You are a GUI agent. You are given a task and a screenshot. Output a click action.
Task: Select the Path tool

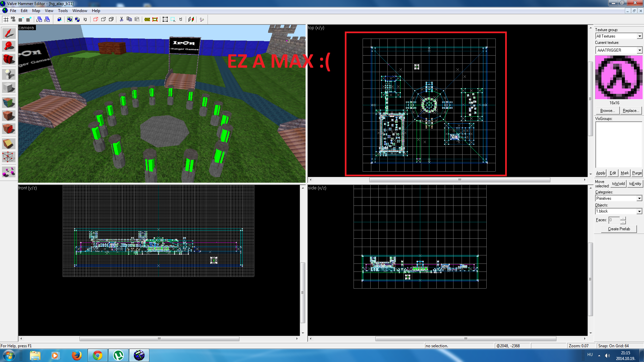9,172
